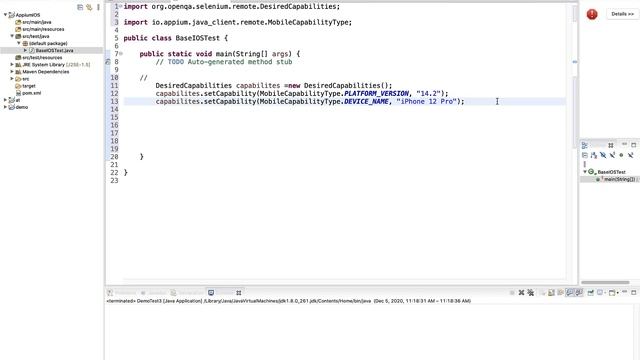Click line number 14 in gutter

[114, 109]
